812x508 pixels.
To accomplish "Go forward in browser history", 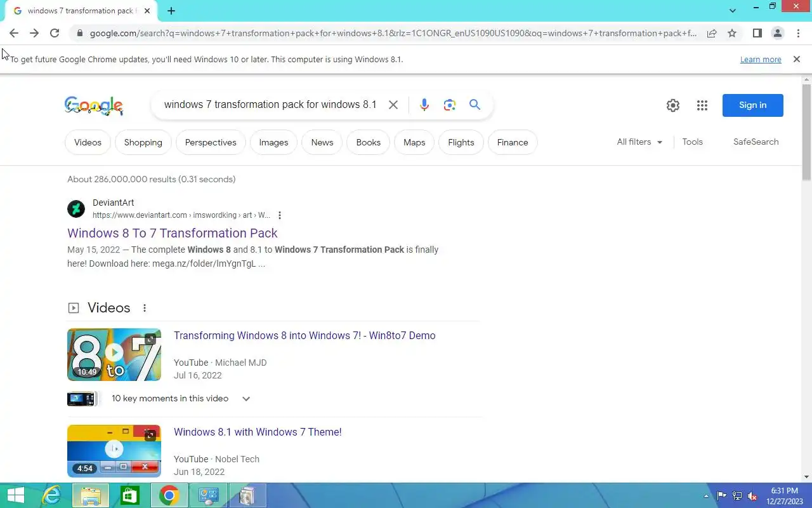I will (x=34, y=33).
